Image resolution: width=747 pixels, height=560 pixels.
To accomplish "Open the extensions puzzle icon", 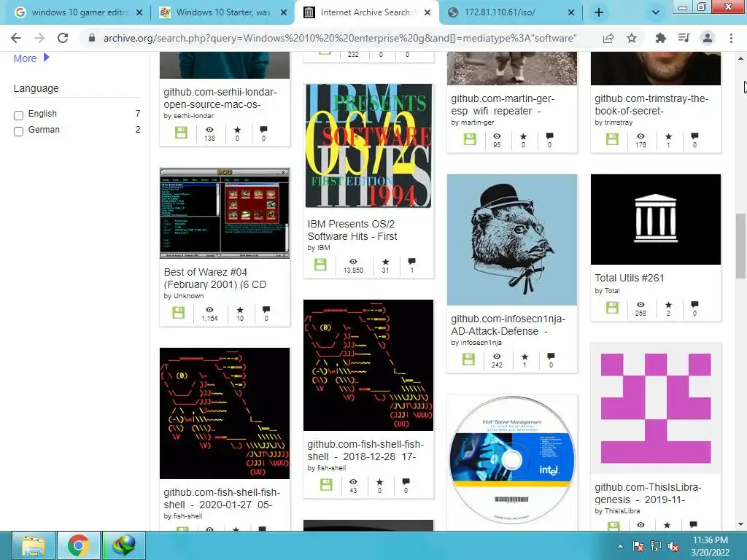I will [x=660, y=38].
